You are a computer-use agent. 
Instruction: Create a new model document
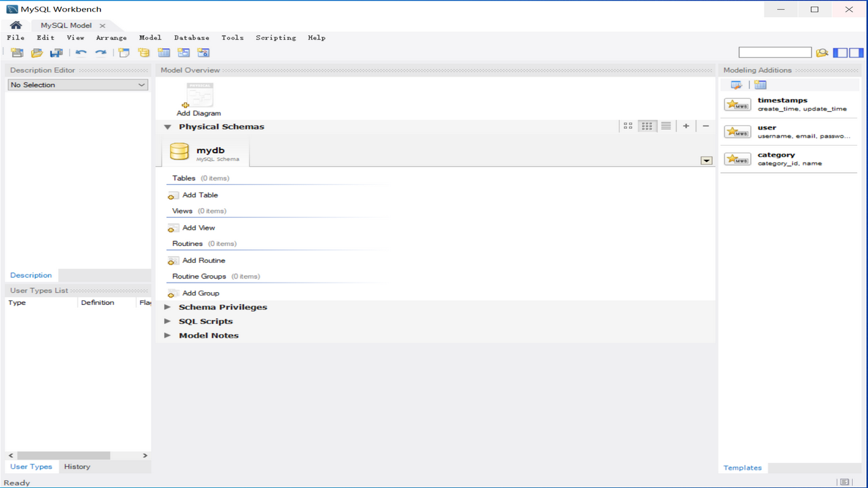[x=16, y=52]
